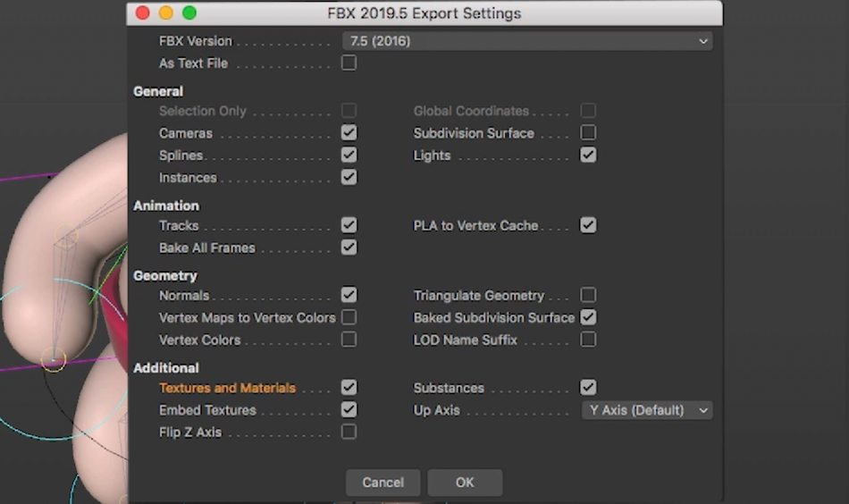Uncheck Baked Subdivision Surface
This screenshot has height=504, width=849.
[x=588, y=317]
